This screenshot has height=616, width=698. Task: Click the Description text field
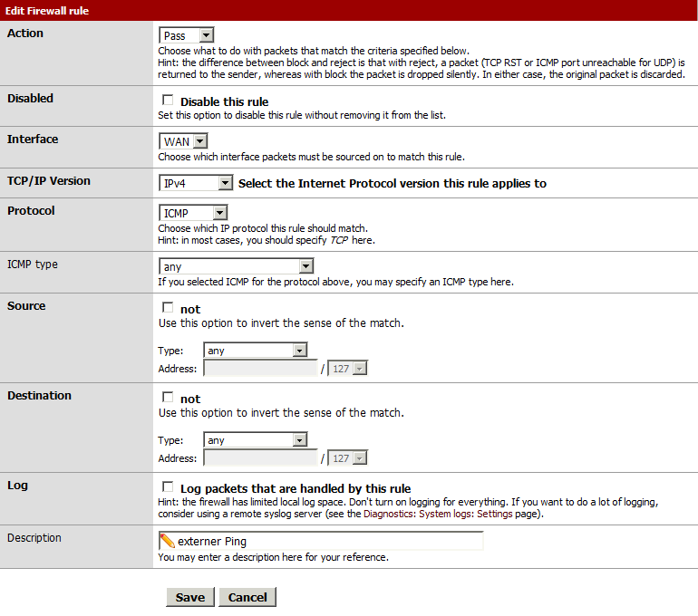point(326,541)
